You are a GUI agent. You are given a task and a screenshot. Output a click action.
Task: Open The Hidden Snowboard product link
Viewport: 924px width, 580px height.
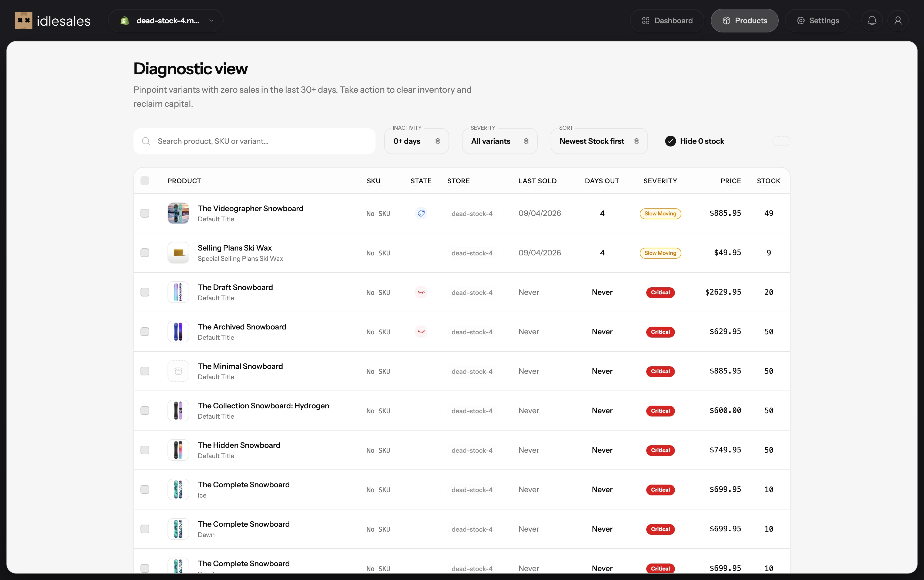tap(239, 445)
